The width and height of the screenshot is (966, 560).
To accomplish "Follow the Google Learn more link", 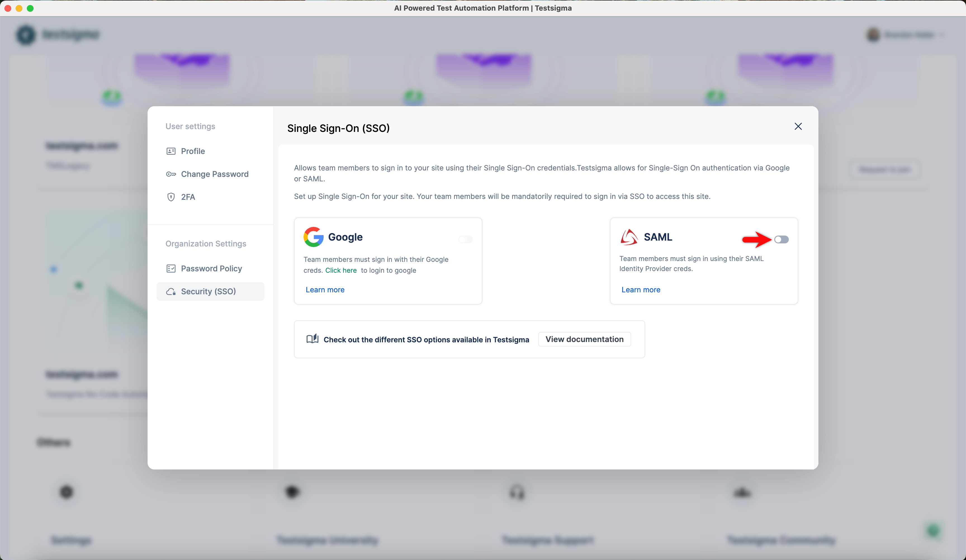I will 325,290.
